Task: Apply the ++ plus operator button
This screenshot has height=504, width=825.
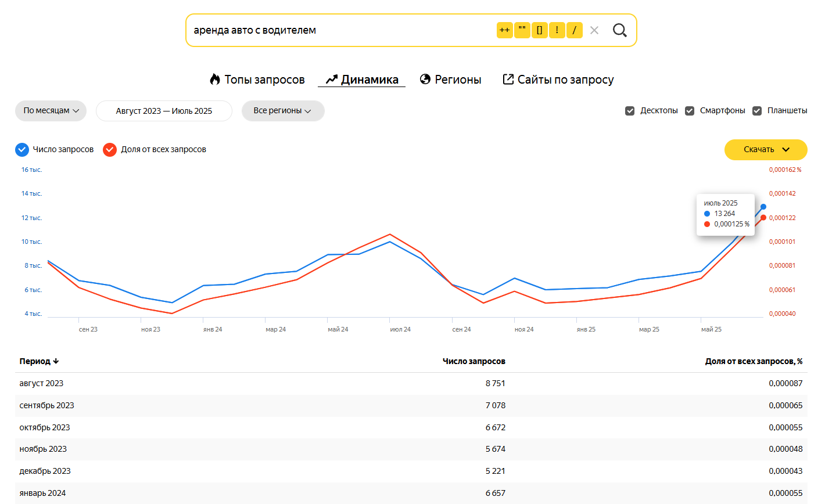Action: click(504, 30)
